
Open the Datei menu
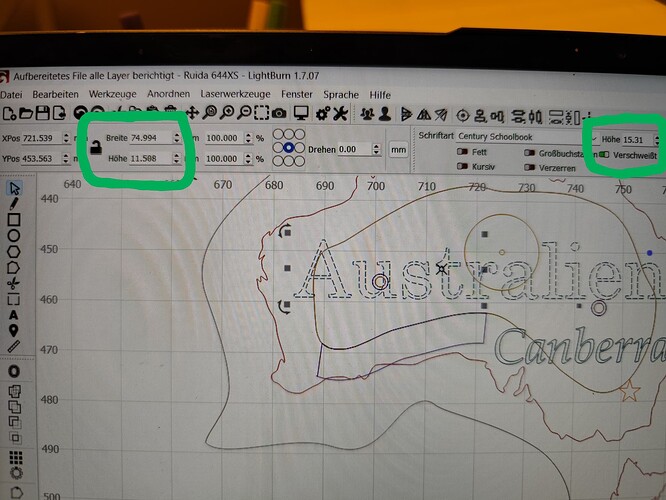click(11, 94)
